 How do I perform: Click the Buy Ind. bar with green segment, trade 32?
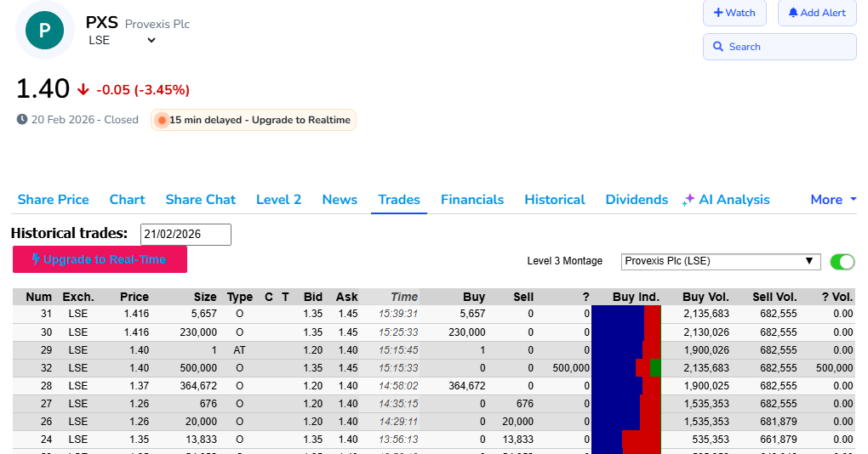click(626, 368)
